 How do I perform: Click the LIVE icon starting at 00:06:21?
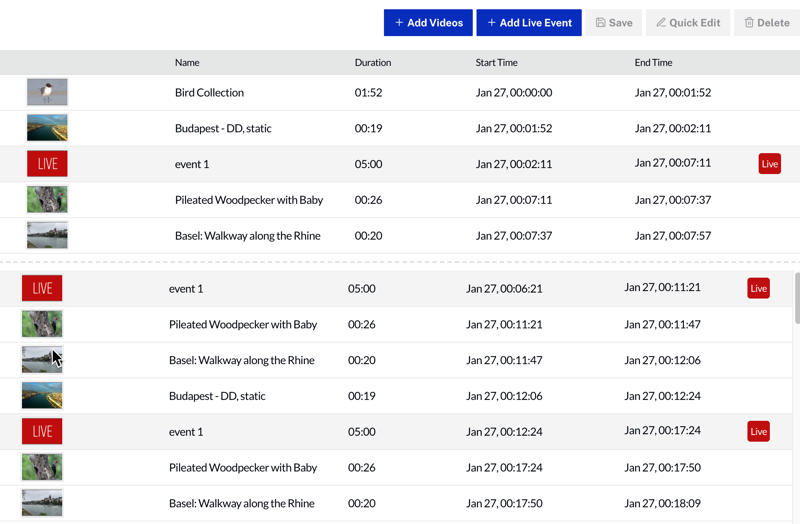click(42, 289)
